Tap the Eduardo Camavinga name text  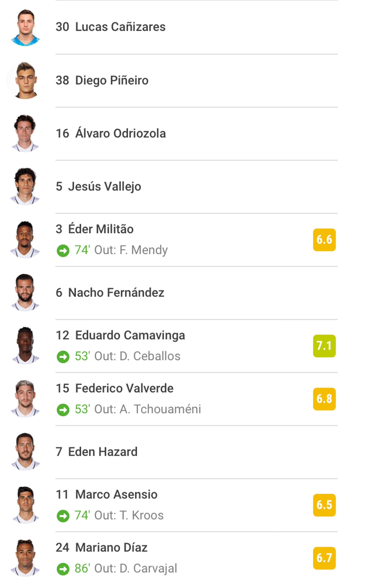coord(130,335)
